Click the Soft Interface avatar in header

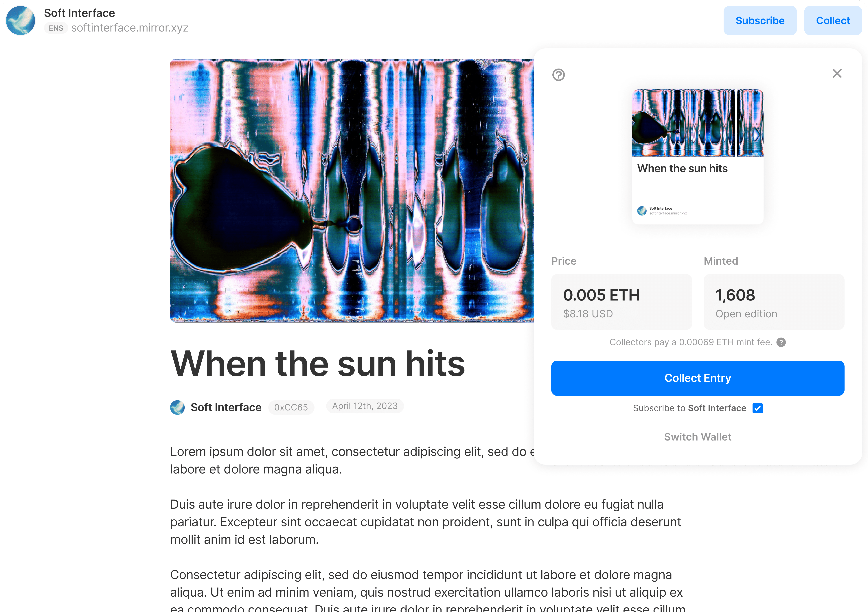click(20, 20)
